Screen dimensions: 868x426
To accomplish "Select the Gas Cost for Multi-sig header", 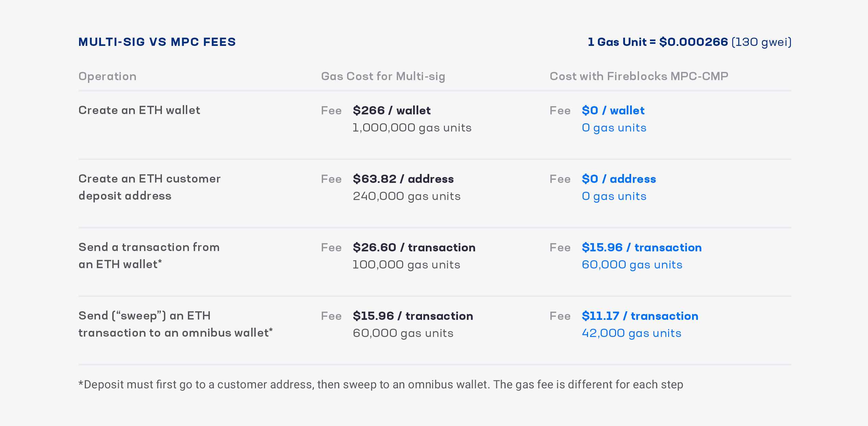I will point(383,76).
